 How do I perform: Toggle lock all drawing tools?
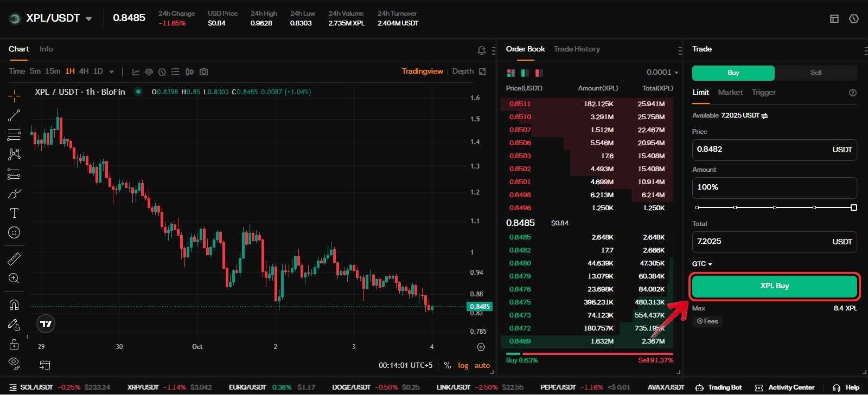[14, 345]
